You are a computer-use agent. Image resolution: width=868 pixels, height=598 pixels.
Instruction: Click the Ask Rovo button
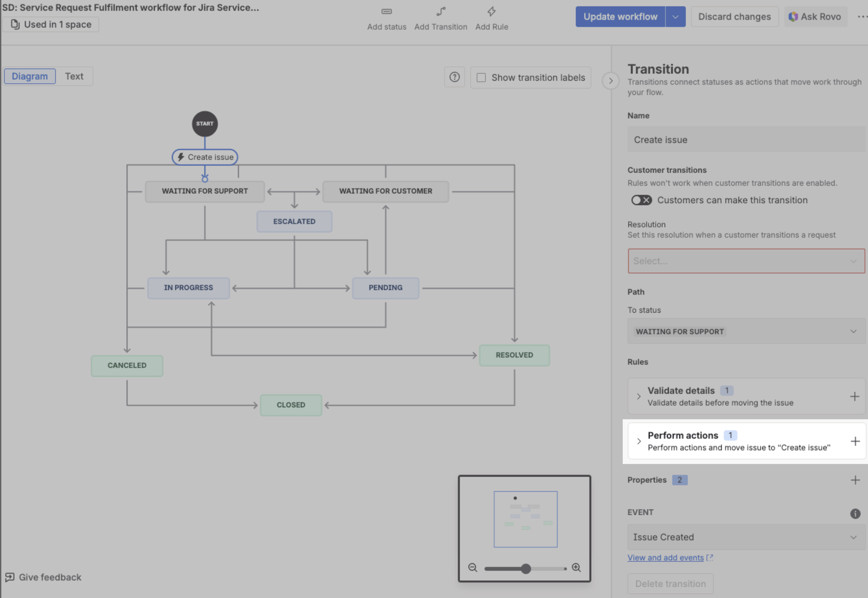[x=815, y=16]
